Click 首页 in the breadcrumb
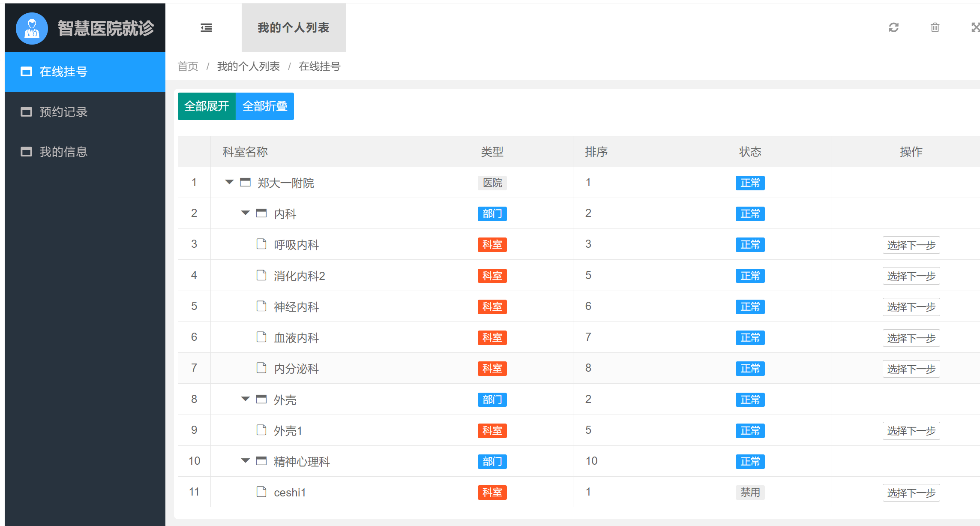980x526 pixels. [188, 66]
